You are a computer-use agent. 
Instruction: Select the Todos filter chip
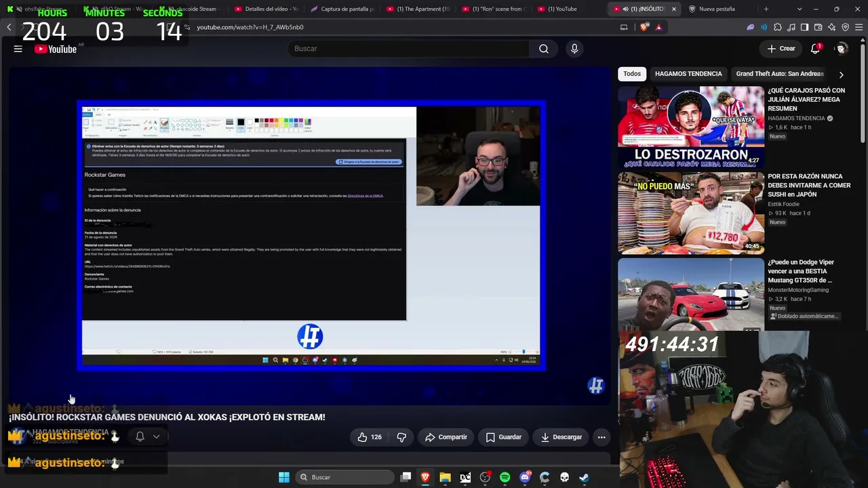632,74
